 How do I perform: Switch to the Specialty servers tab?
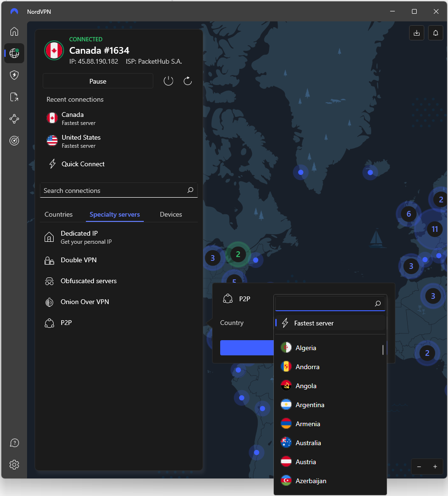pos(115,214)
